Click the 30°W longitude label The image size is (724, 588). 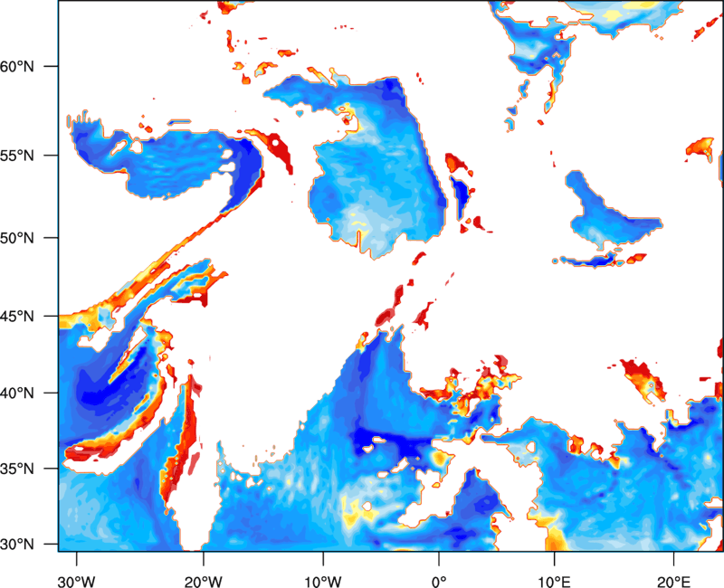77,582
